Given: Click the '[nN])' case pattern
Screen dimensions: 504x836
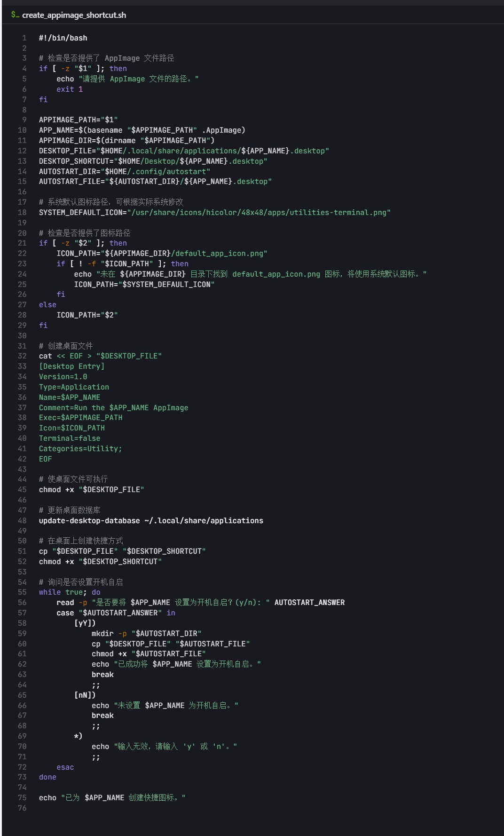Looking at the screenshot, I should (85, 695).
